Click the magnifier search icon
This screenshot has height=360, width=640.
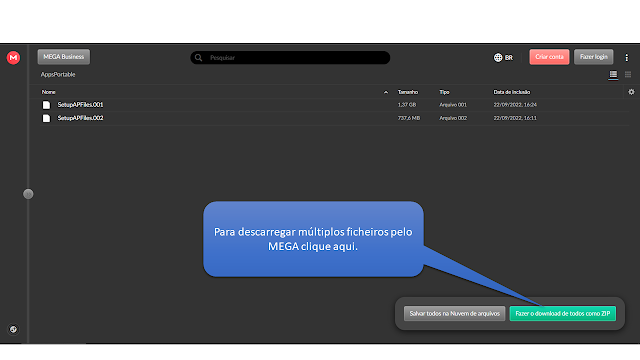[198, 58]
